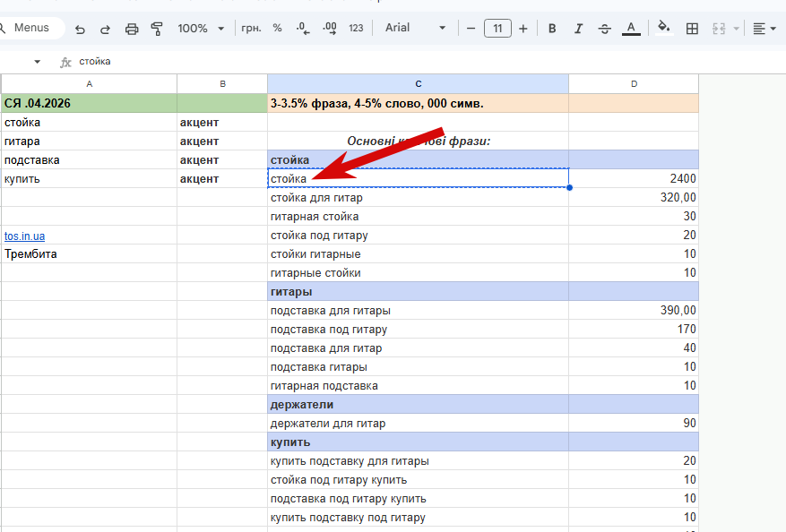The height and width of the screenshot is (532, 786).
Task: Select the value 90 in column D
Action: pyautogui.click(x=634, y=424)
